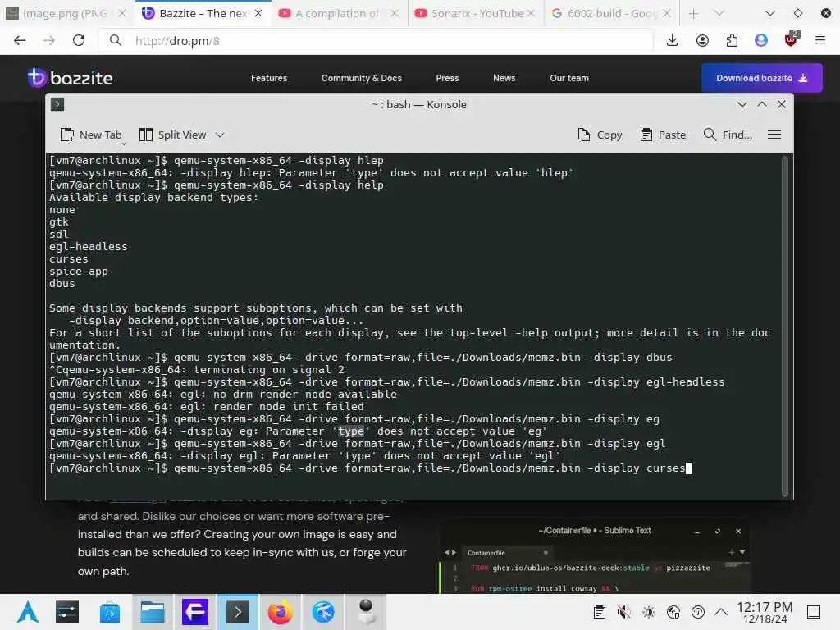Click the browser forward arrow
This screenshot has height=630, width=840.
(x=49, y=41)
